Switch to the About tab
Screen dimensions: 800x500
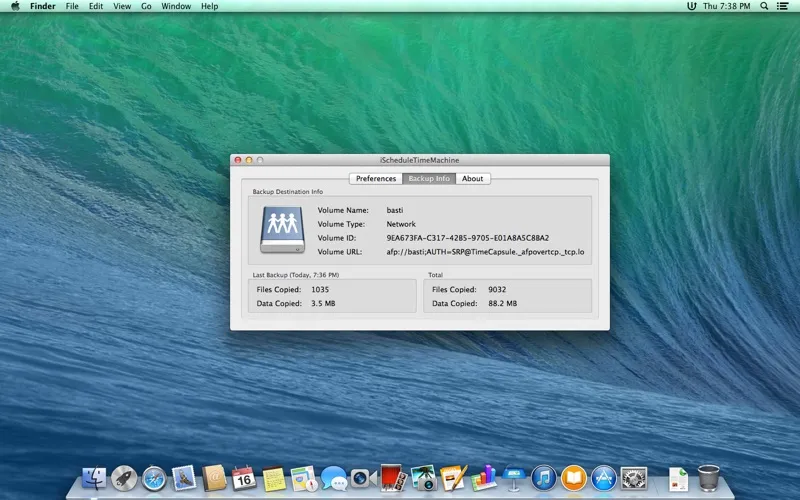472,179
